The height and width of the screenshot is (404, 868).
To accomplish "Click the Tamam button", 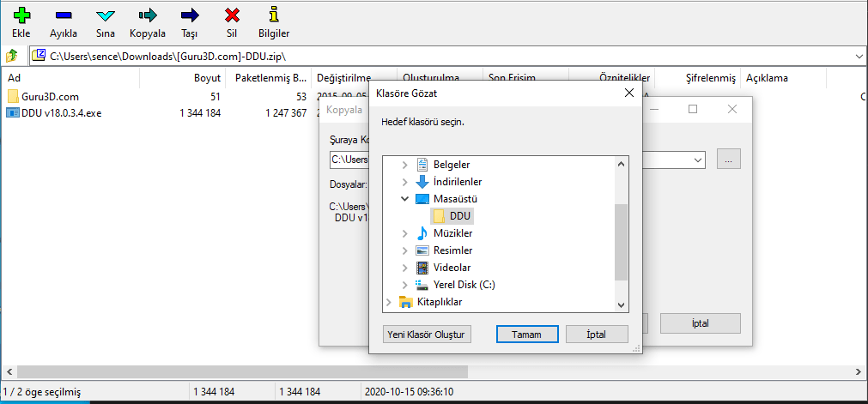I will [526, 335].
